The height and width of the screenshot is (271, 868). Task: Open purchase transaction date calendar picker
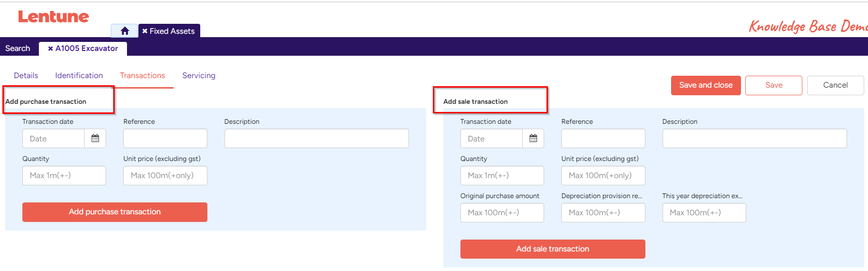coord(95,139)
